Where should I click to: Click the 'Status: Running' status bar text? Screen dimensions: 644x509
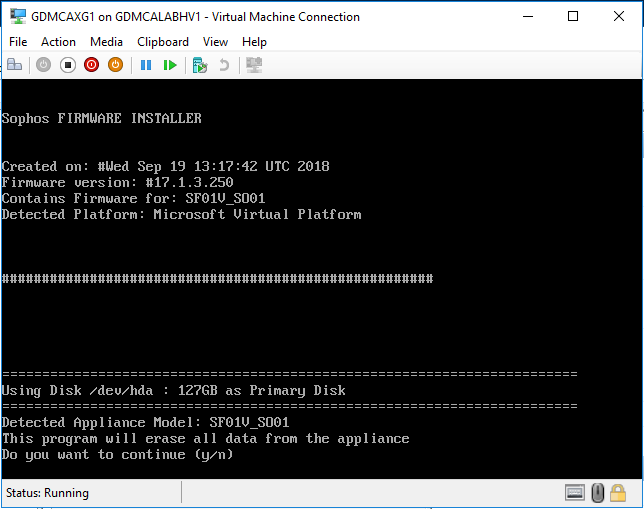point(47,493)
